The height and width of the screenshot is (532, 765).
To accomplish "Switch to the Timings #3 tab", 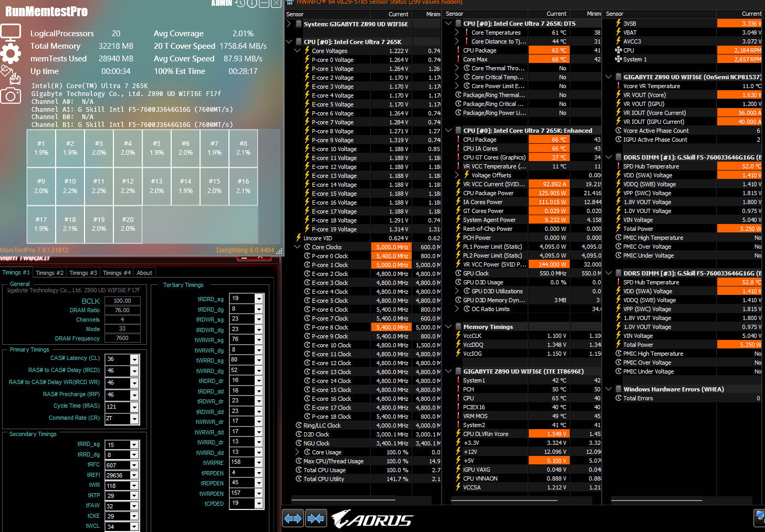I will pos(83,273).
